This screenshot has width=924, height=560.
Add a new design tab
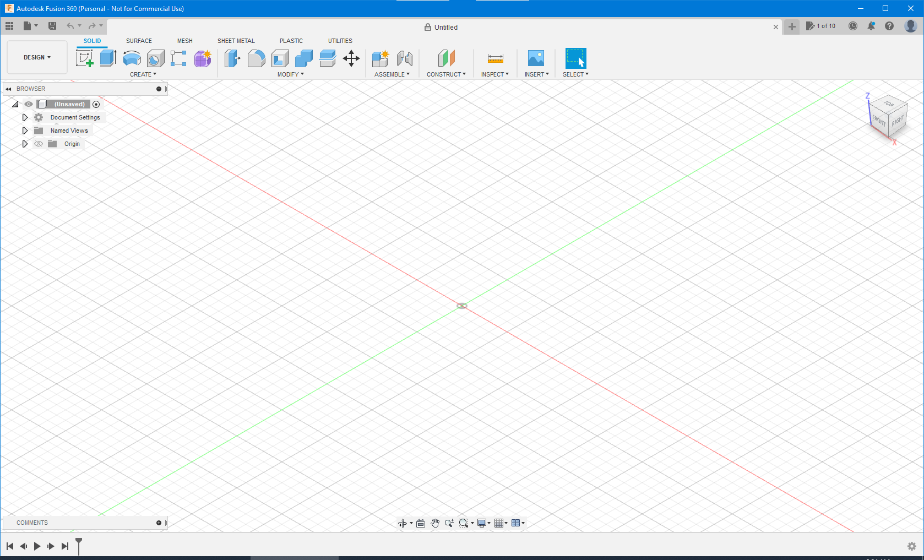792,26
